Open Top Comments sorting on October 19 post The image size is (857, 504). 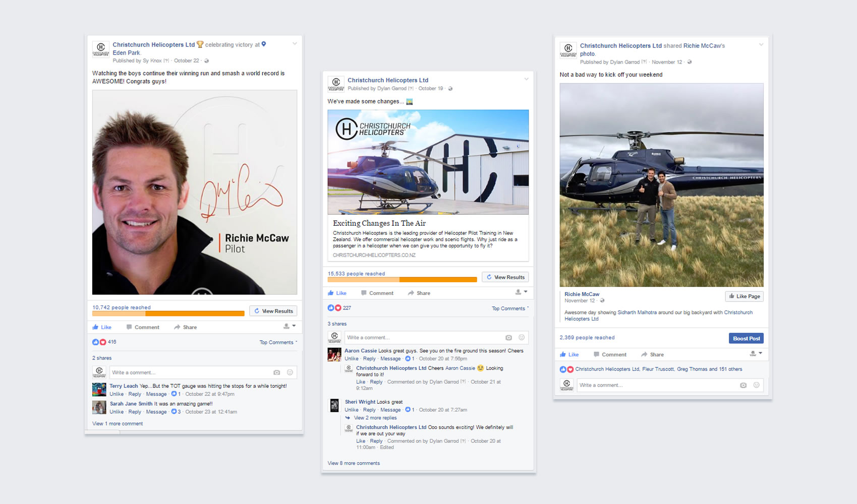tap(510, 308)
